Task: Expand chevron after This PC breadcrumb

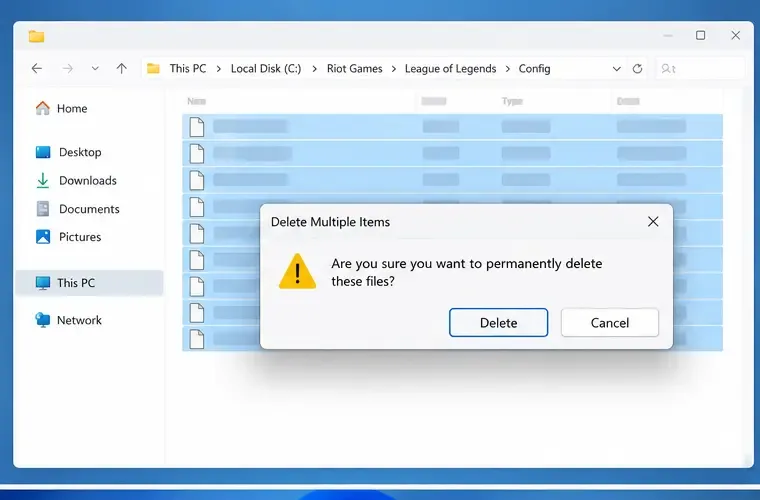Action: (x=219, y=69)
